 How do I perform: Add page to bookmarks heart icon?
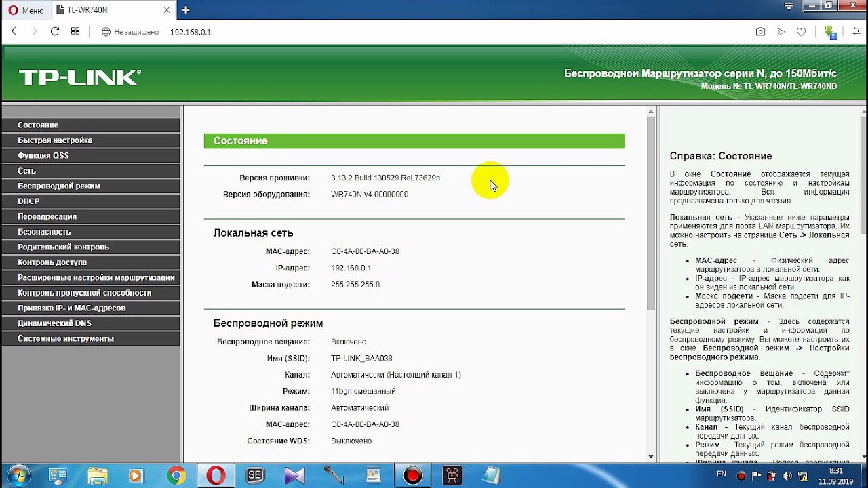[801, 31]
